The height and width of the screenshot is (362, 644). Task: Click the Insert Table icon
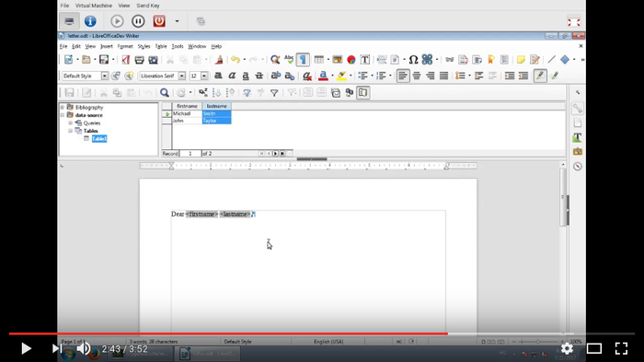pos(318,60)
